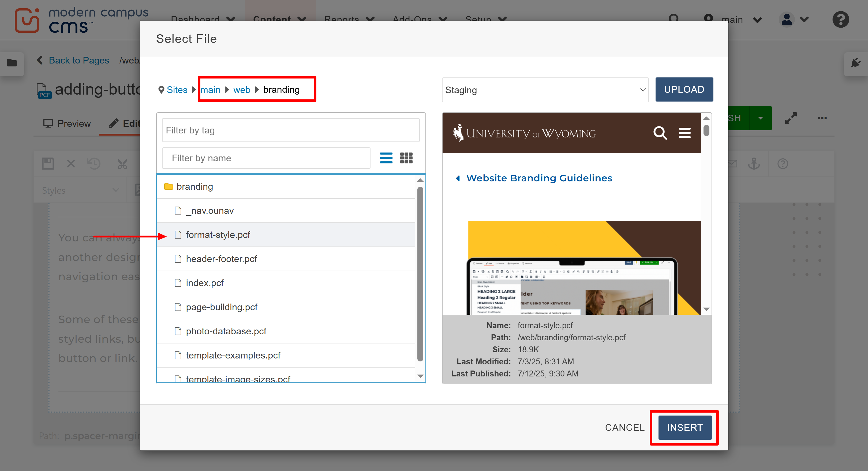This screenshot has width=868, height=471.
Task: Click the search icon in Wyoming page preview
Action: pyautogui.click(x=660, y=133)
